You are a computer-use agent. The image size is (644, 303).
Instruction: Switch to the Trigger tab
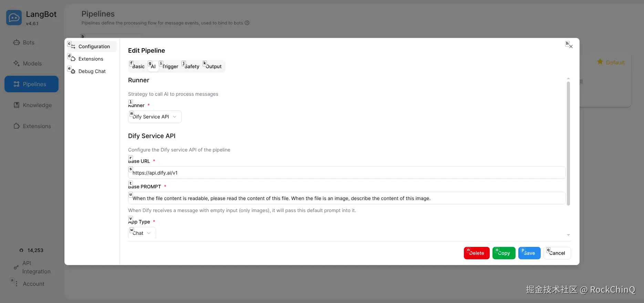click(170, 66)
